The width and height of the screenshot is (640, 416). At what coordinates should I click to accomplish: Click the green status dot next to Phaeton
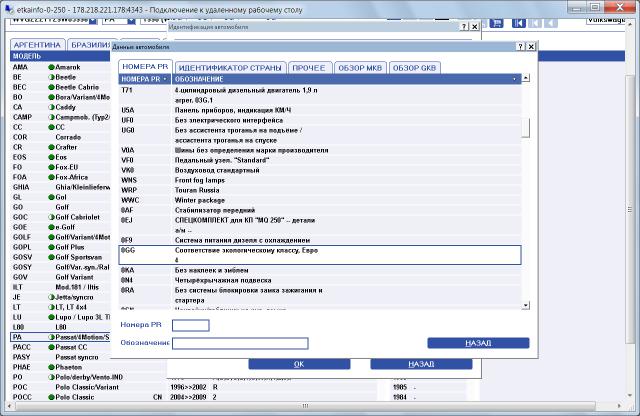(x=51, y=367)
